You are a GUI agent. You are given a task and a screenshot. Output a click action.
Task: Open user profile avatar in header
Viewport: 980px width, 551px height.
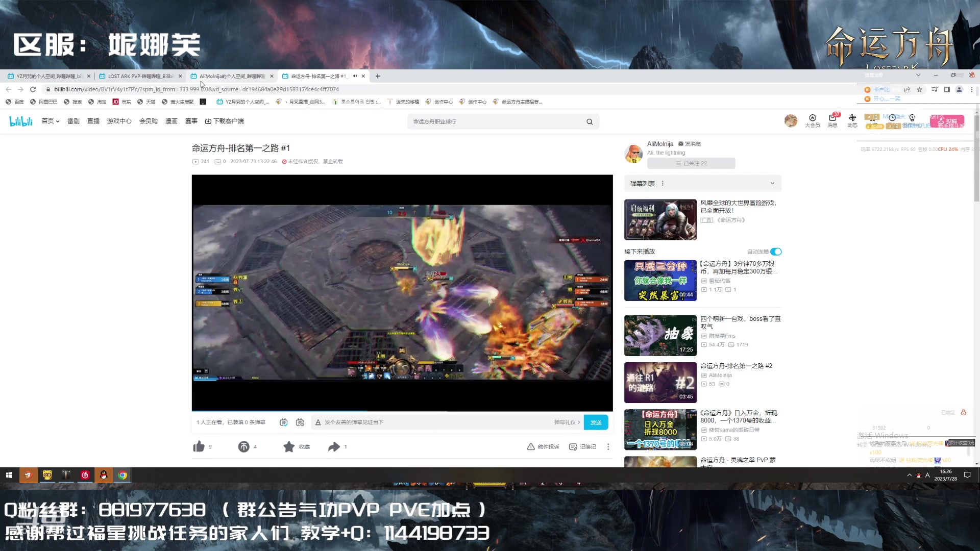(791, 121)
